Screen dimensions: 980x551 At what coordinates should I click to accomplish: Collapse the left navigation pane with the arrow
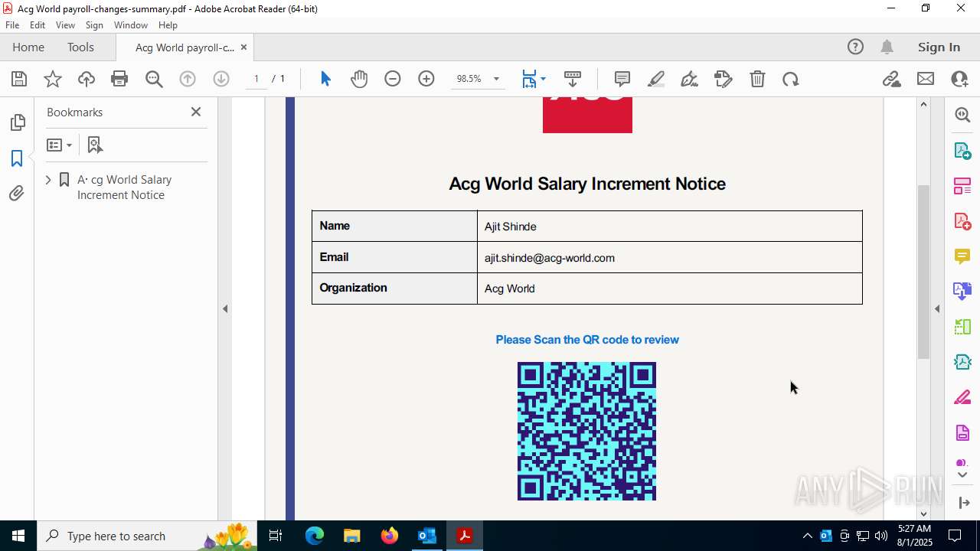pos(225,309)
